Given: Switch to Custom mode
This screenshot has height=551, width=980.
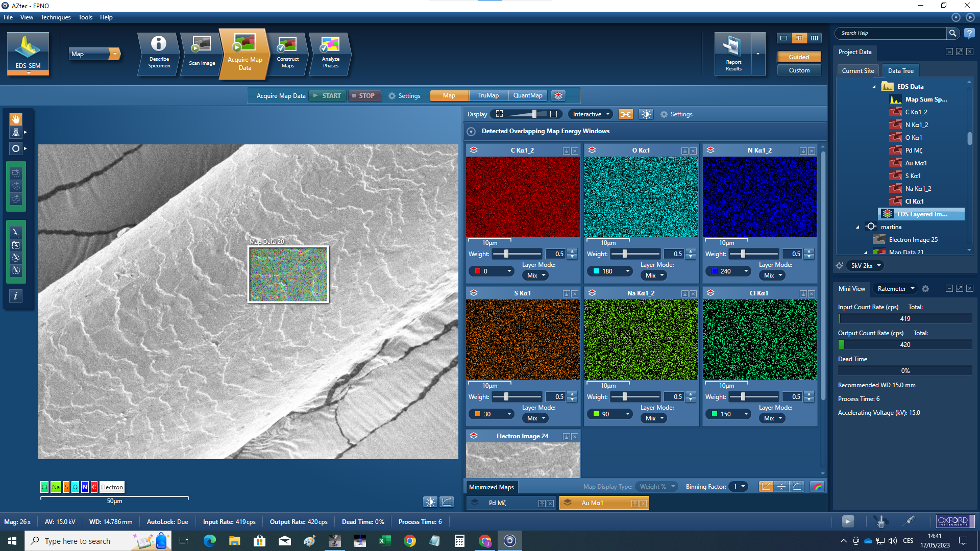Looking at the screenshot, I should [799, 70].
